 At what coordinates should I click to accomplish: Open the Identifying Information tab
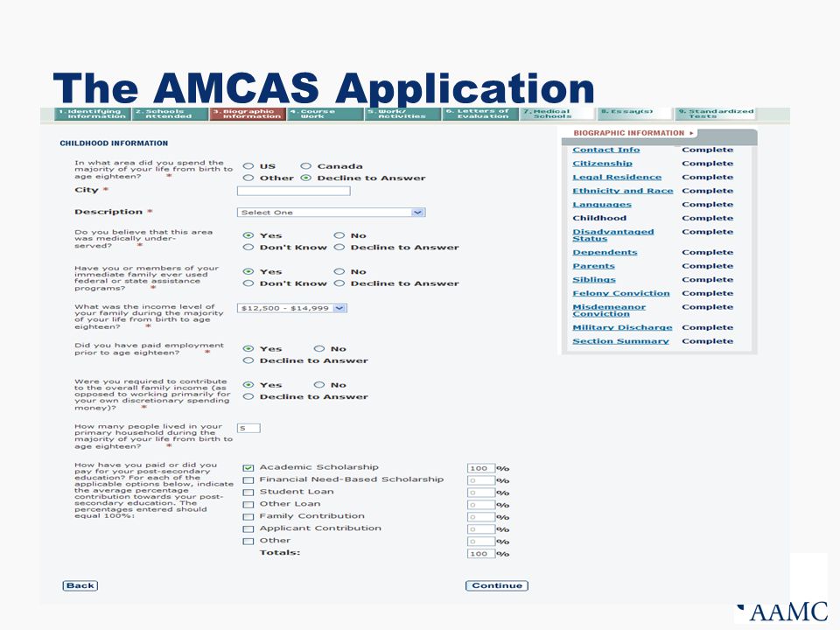(x=93, y=114)
